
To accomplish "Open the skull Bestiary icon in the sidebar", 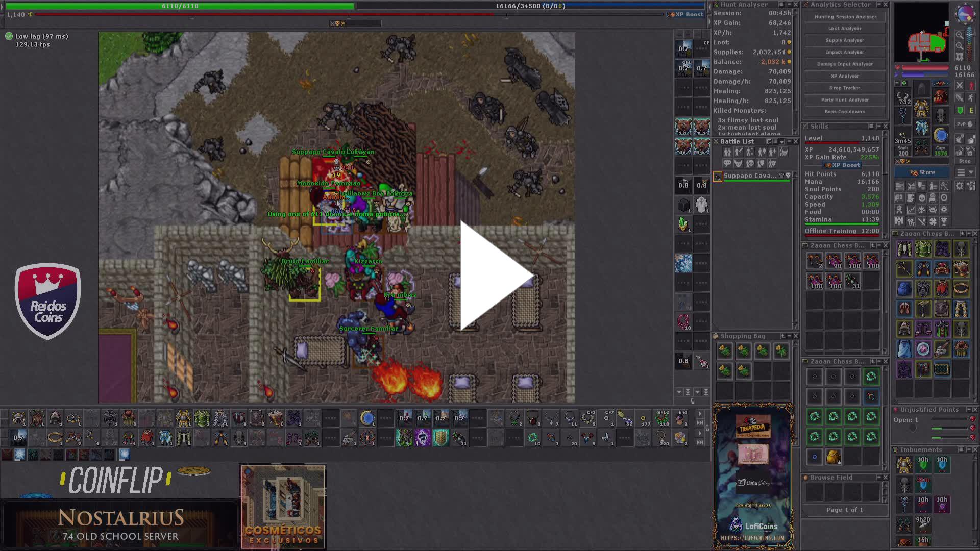I will point(921,198).
